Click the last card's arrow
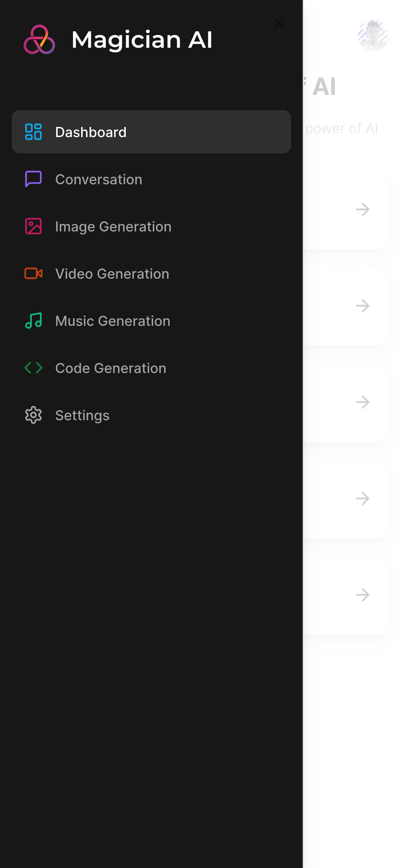The height and width of the screenshot is (868, 405). pos(363,595)
